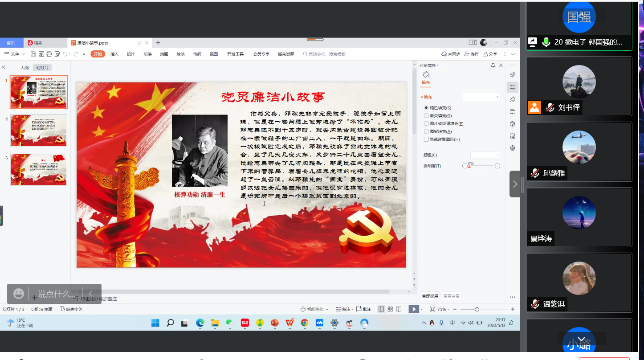
Task: Enable 隐藏背景图形 checkbox
Action: [x=426, y=139]
